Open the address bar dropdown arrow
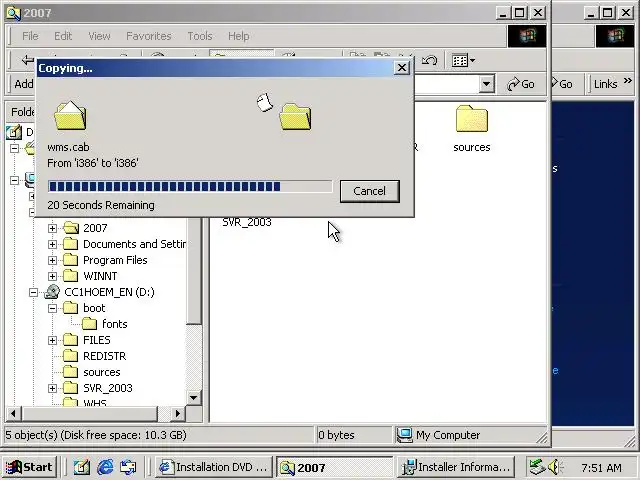Screen dimensions: 640x480 (486, 84)
